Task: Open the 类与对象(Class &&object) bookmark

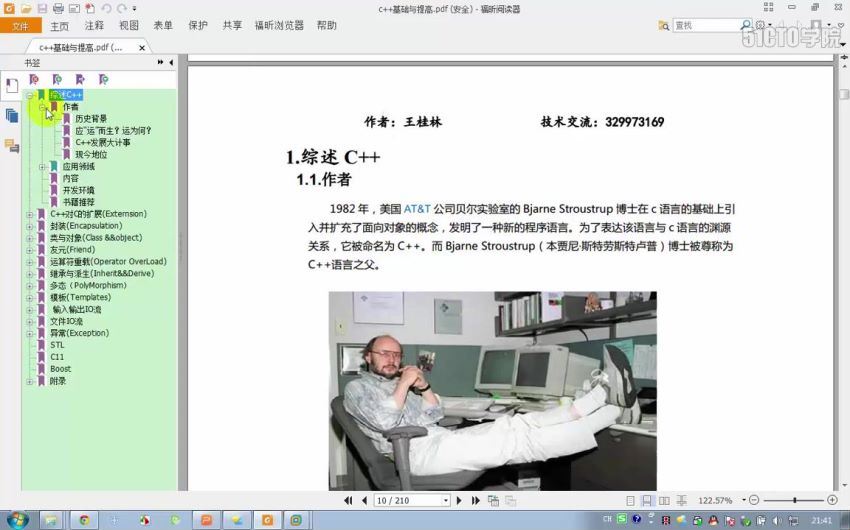Action: [96, 238]
